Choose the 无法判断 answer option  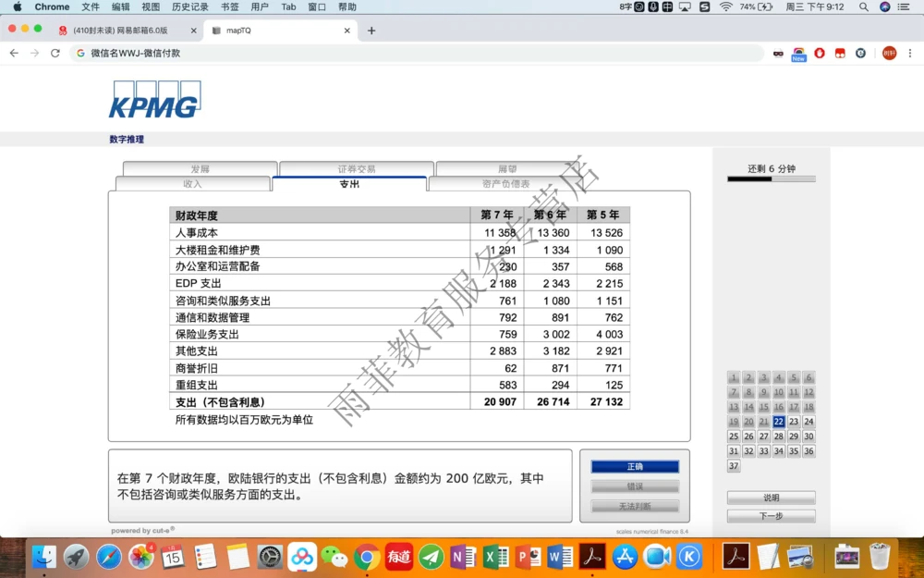click(635, 506)
